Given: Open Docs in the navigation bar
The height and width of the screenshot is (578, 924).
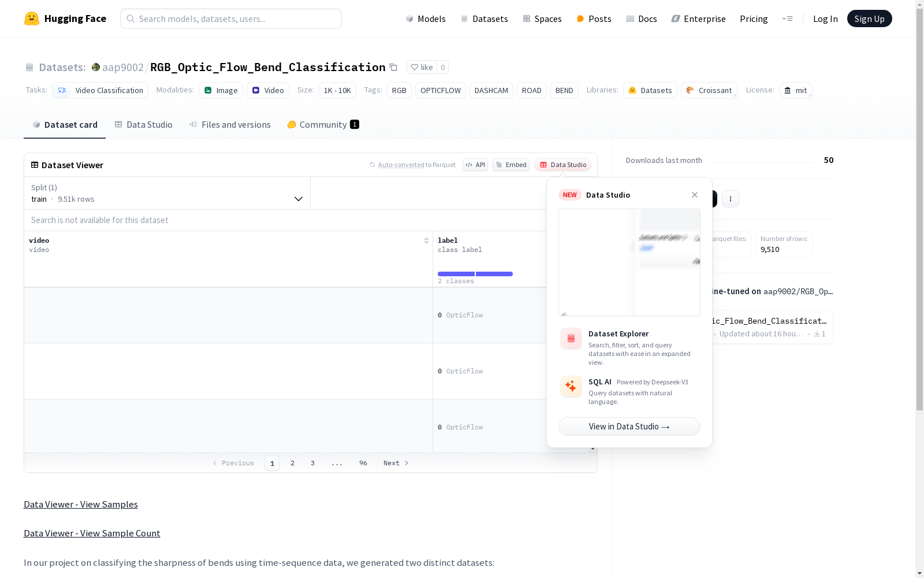Looking at the screenshot, I should [642, 18].
